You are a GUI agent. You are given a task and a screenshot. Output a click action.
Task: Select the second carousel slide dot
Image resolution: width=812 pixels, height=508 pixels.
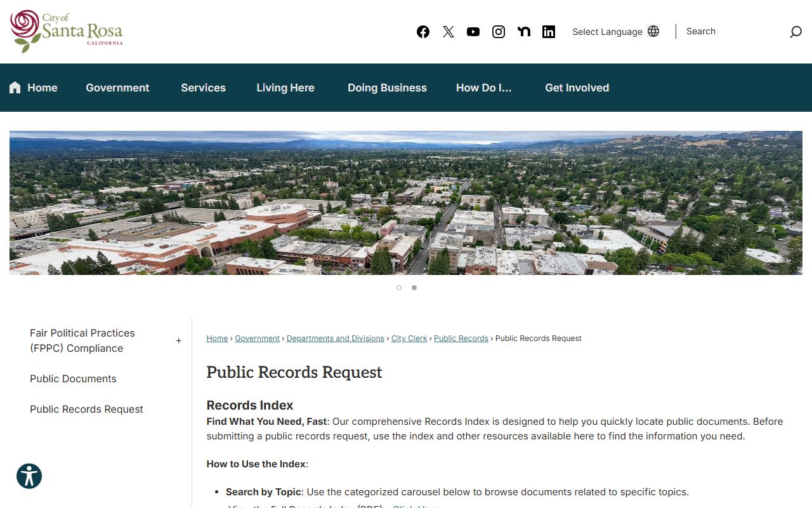pos(414,288)
